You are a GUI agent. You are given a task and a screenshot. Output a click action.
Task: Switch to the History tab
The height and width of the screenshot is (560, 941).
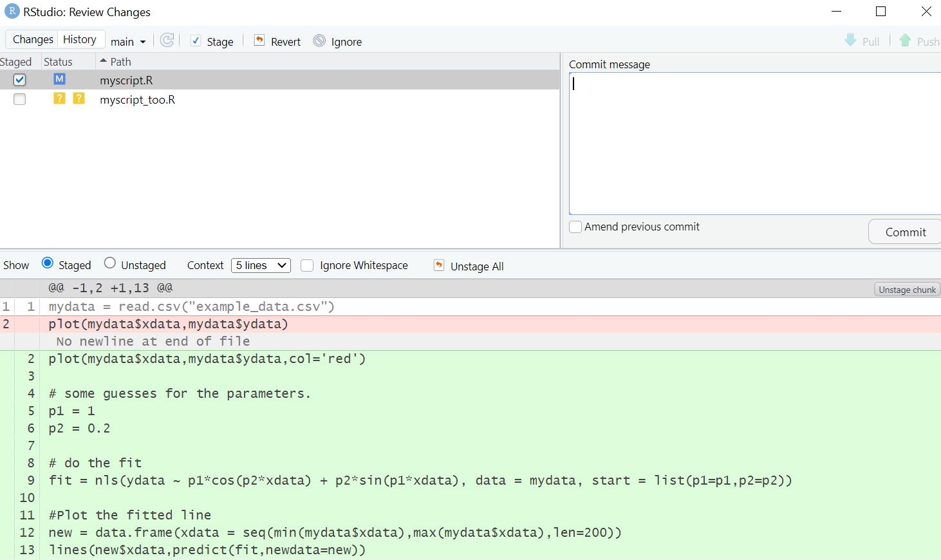(x=80, y=39)
